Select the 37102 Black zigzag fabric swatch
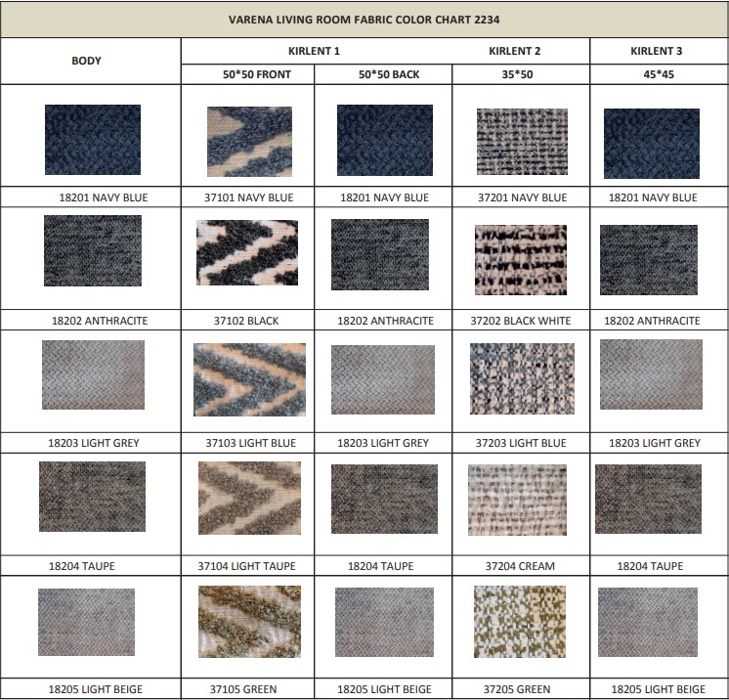Viewport: 729px width, 700px height. [x=247, y=253]
